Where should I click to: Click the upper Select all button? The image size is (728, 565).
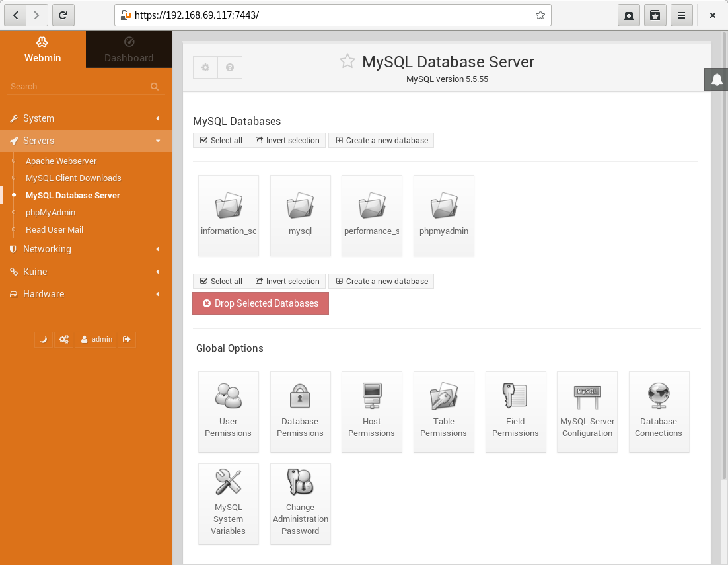click(221, 141)
